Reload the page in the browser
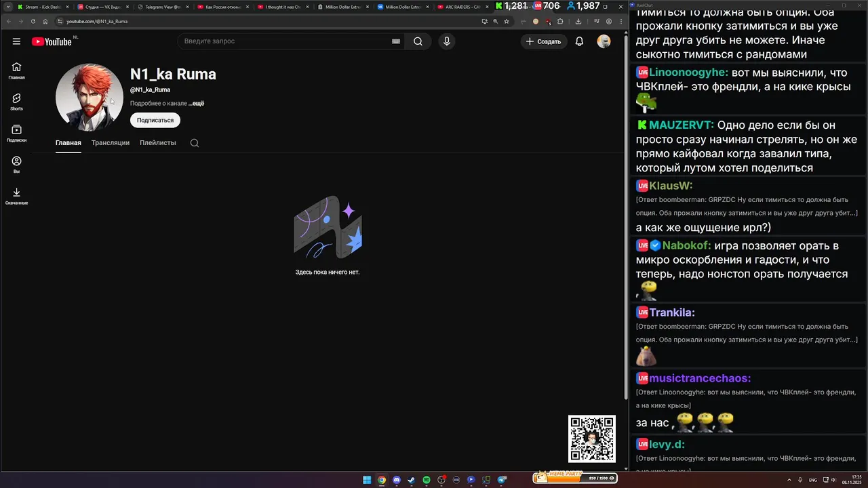The width and height of the screenshot is (868, 488). [33, 21]
